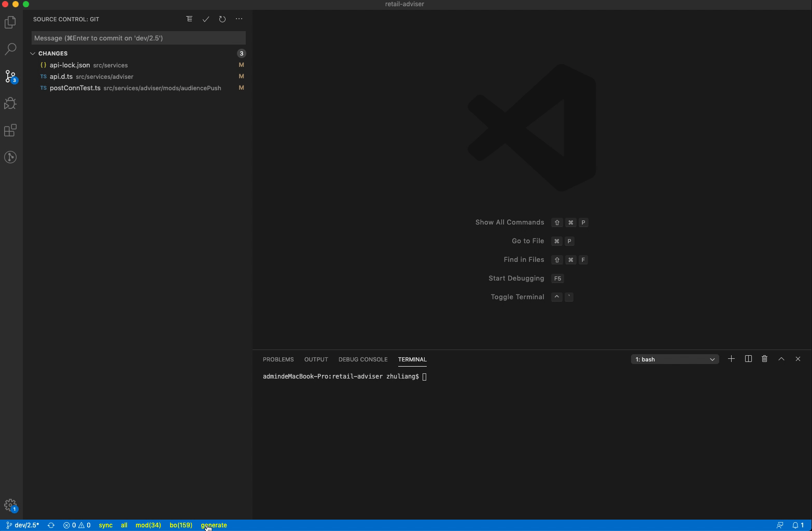Image resolution: width=812 pixels, height=531 pixels.
Task: Open the Run and Debug icon
Action: point(10,103)
